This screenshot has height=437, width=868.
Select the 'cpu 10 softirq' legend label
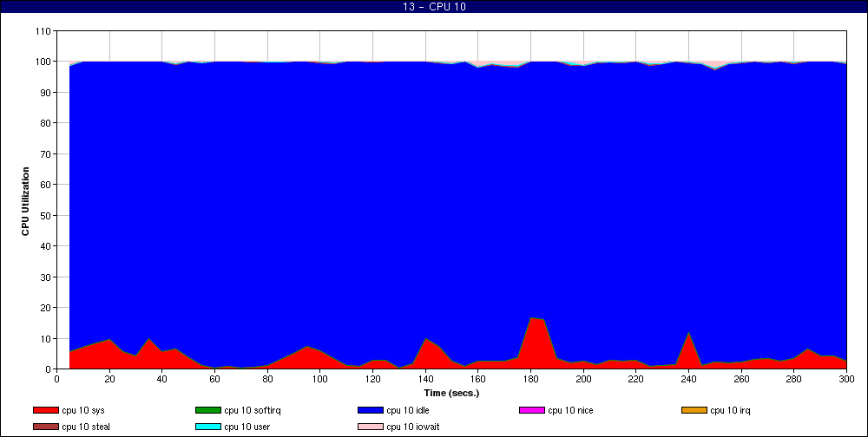253,410
